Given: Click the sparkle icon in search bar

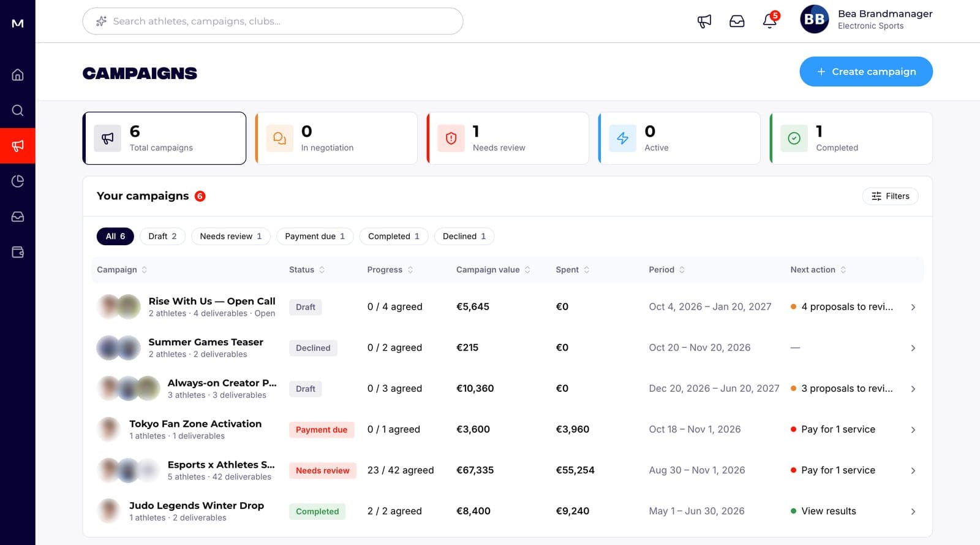Looking at the screenshot, I should 101,21.
